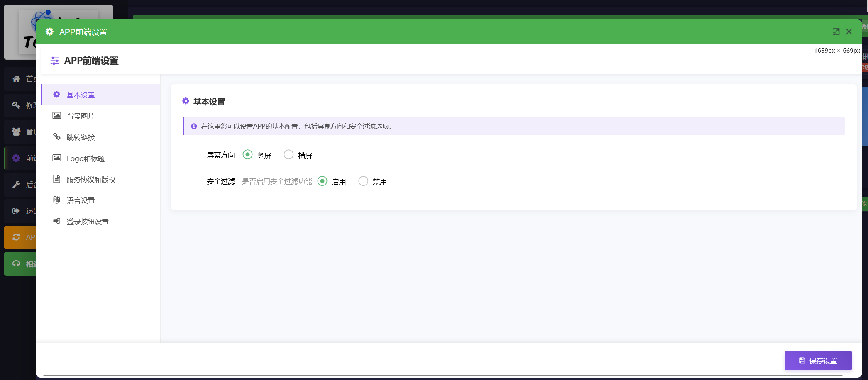Open the 服务协议和版权 tab
Screen dimensions: 868x380
click(91, 180)
